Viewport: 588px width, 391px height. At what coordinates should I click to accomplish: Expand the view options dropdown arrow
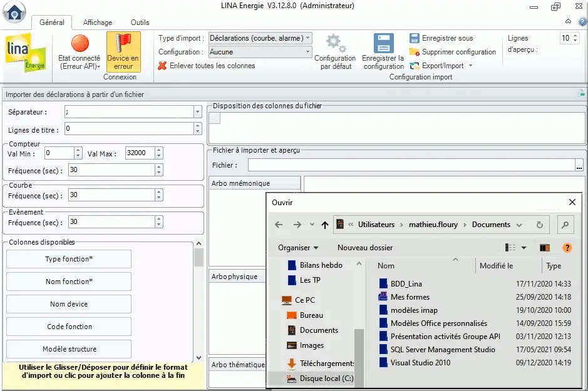[524, 248]
